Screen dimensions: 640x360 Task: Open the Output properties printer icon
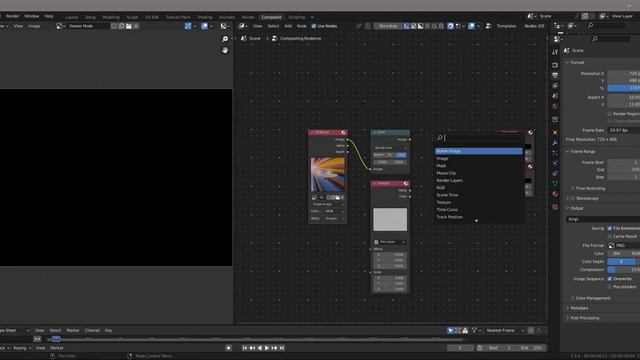click(555, 75)
